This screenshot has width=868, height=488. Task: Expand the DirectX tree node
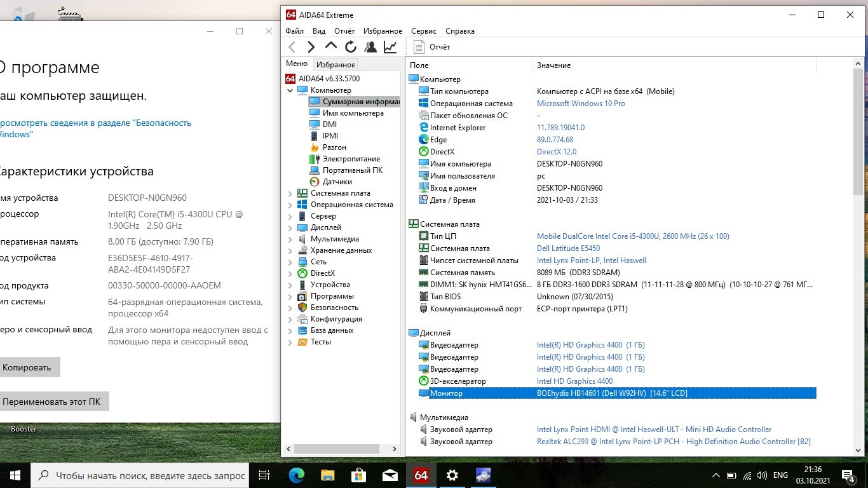click(x=290, y=273)
